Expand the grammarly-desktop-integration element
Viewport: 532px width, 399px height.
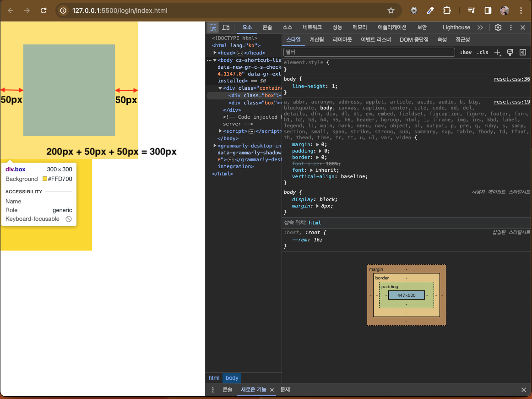(215, 146)
